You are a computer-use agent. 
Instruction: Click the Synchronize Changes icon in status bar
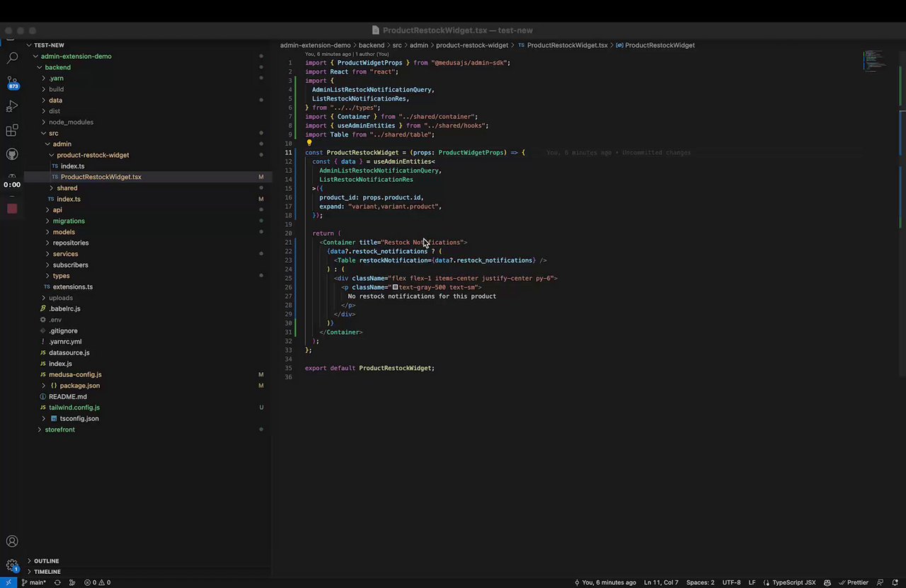click(57, 582)
